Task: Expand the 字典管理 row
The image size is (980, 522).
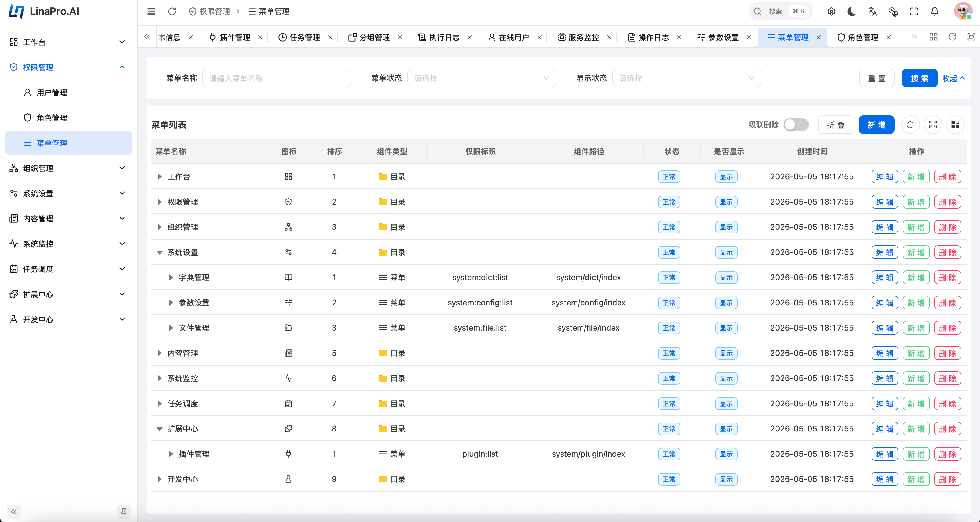Action: tap(171, 278)
